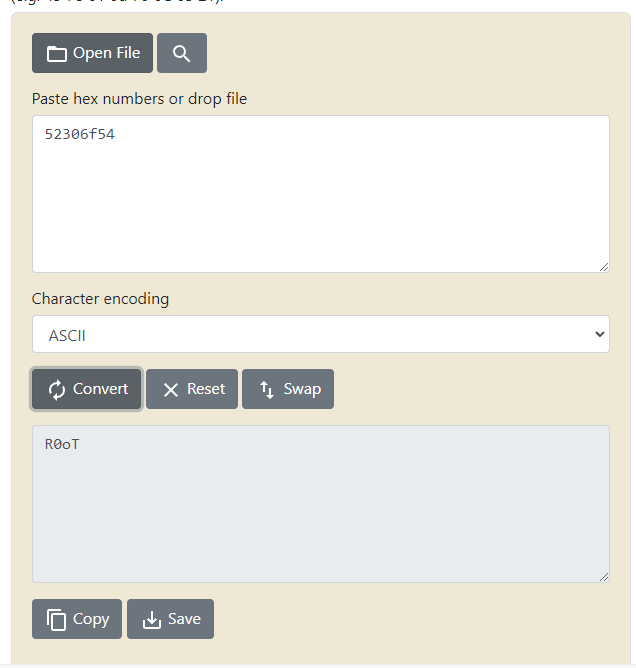Click the R0oT output text
Viewport: 636px width, 668px height.
(x=62, y=444)
